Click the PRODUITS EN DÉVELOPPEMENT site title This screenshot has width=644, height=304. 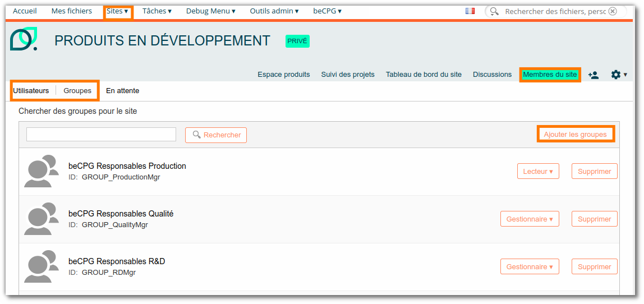[162, 41]
